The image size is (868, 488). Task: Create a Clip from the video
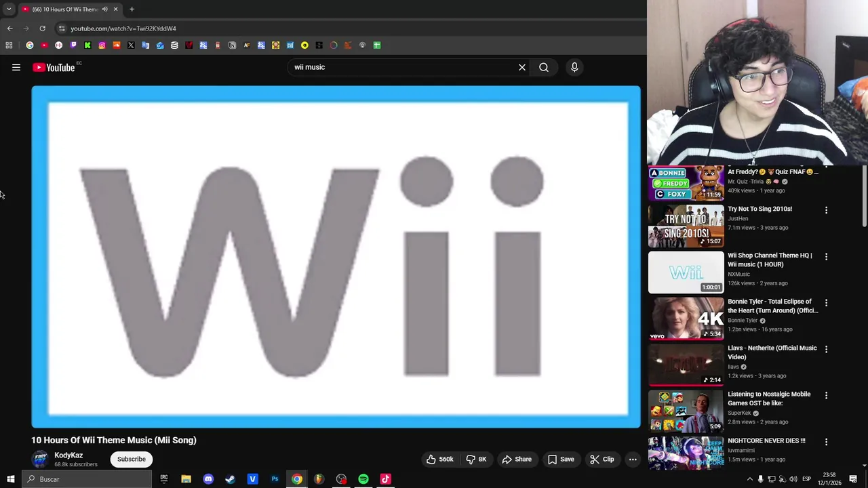tap(602, 459)
